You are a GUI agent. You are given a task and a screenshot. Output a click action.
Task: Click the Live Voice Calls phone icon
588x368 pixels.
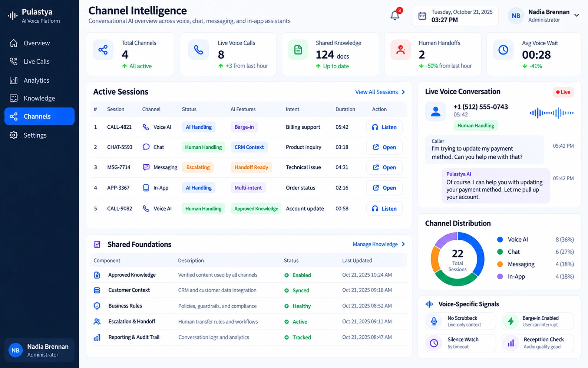[x=199, y=50]
